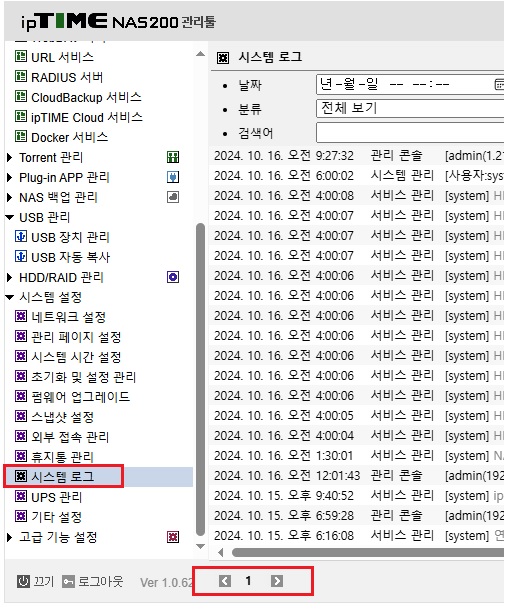Click the gear icon beside 펌웨어 업그레이드
The height and width of the screenshot is (614, 514).
pos(21,396)
